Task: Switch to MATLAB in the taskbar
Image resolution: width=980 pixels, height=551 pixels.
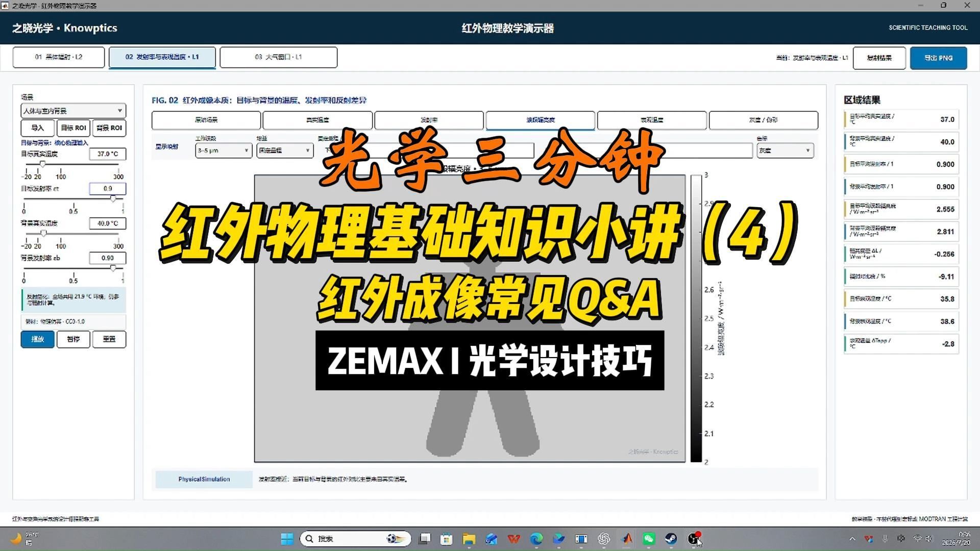Action: coord(627,539)
